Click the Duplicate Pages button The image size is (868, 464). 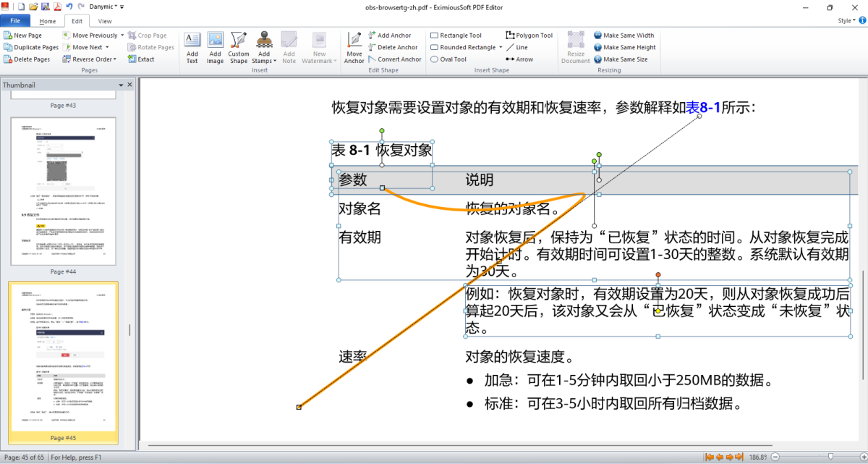31,47
